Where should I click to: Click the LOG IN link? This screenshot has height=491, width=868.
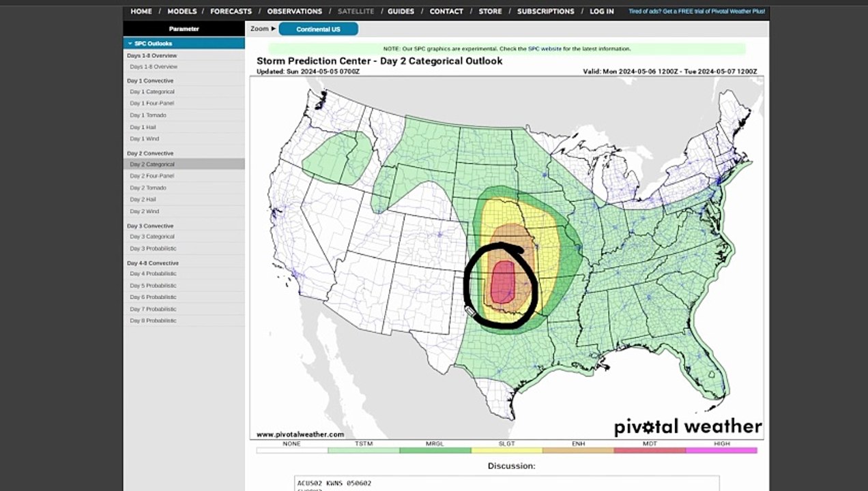(x=602, y=12)
